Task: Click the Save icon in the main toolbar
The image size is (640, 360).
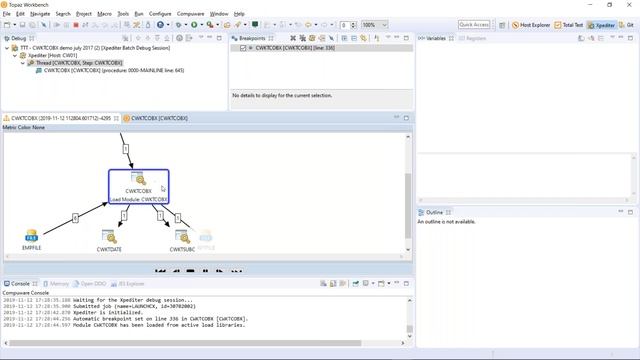Action: point(22,25)
